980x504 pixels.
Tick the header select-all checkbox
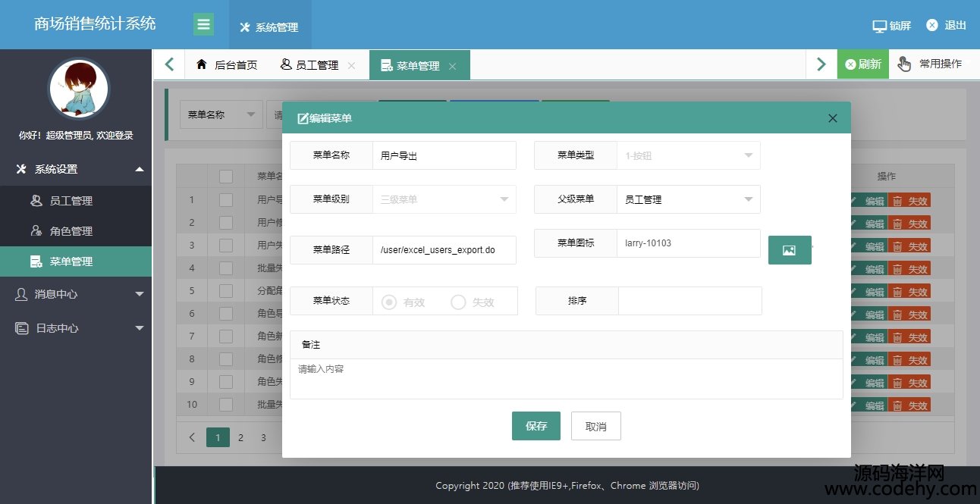point(226,177)
